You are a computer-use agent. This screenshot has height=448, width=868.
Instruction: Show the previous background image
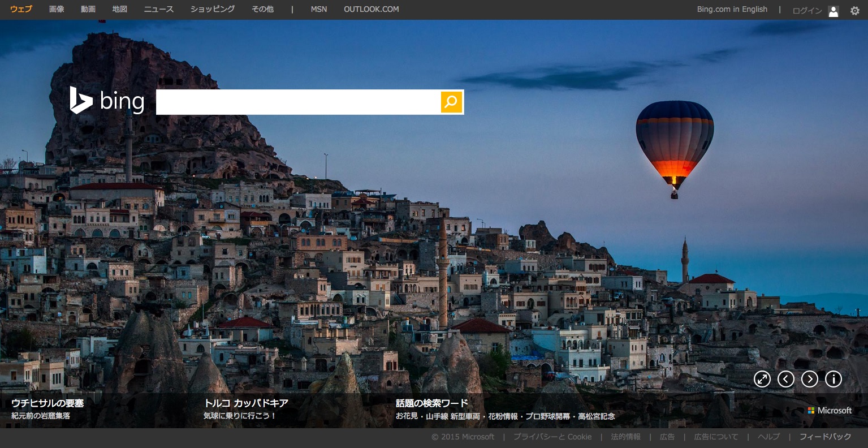pyautogui.click(x=786, y=379)
